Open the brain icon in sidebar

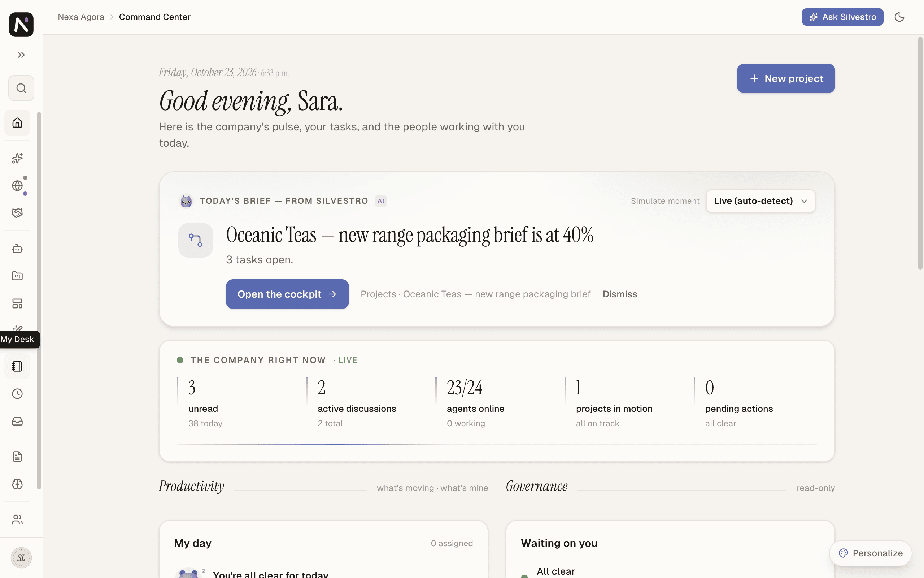pyautogui.click(x=17, y=484)
